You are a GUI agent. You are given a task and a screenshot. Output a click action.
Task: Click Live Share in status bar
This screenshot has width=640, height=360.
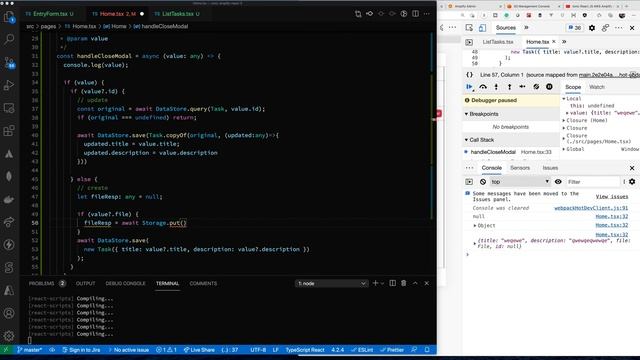point(199,350)
